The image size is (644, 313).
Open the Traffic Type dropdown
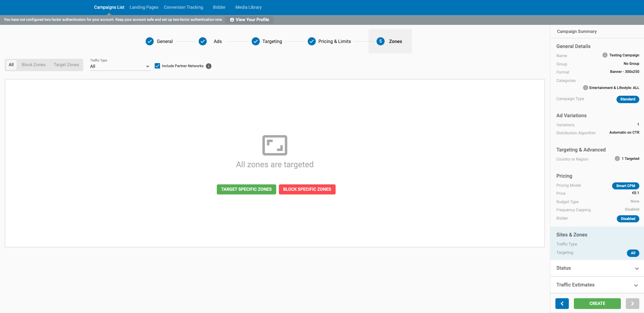(120, 66)
